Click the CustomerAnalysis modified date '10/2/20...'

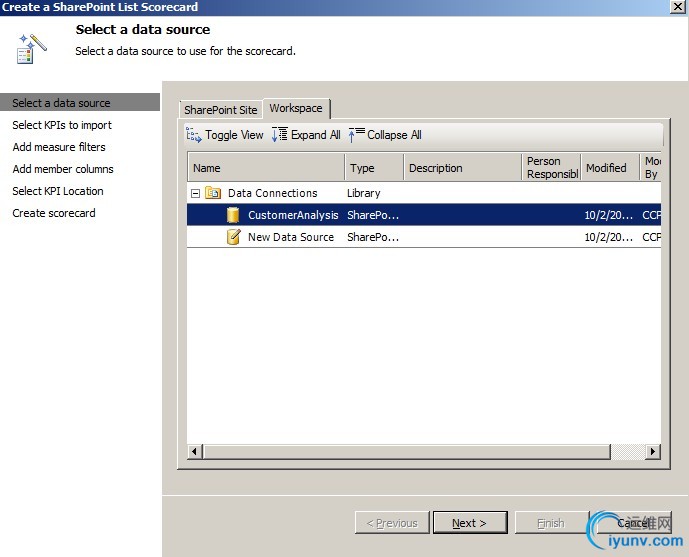point(609,215)
